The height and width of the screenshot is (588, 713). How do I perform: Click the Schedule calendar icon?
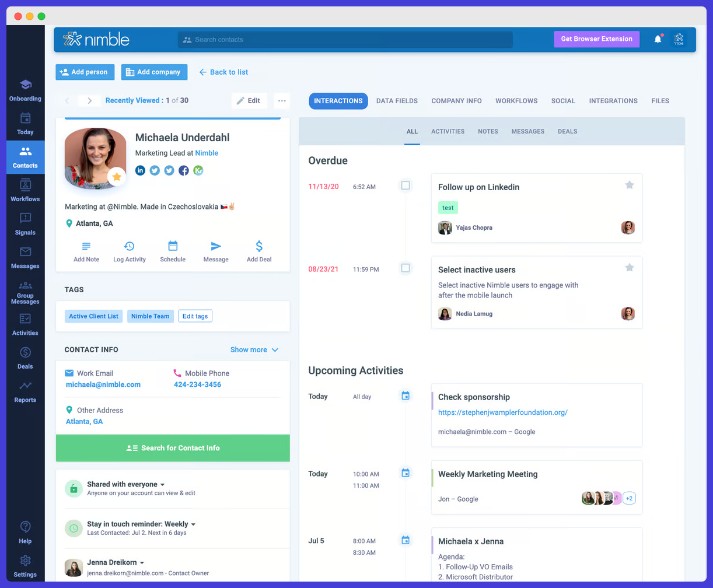173,246
